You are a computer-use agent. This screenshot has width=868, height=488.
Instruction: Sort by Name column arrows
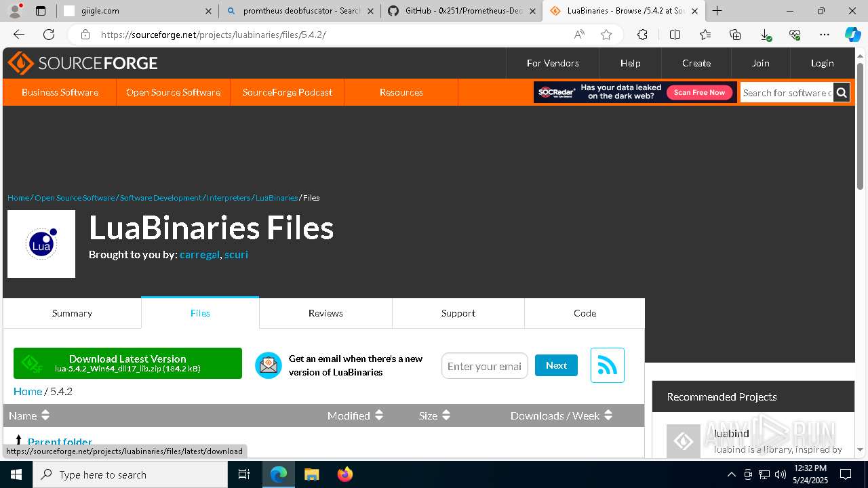(x=45, y=415)
